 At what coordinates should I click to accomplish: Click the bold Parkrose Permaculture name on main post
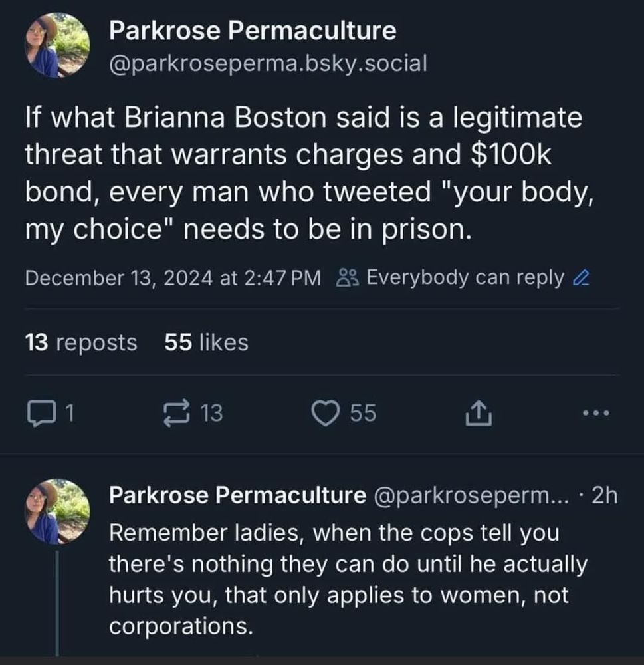coord(253,30)
